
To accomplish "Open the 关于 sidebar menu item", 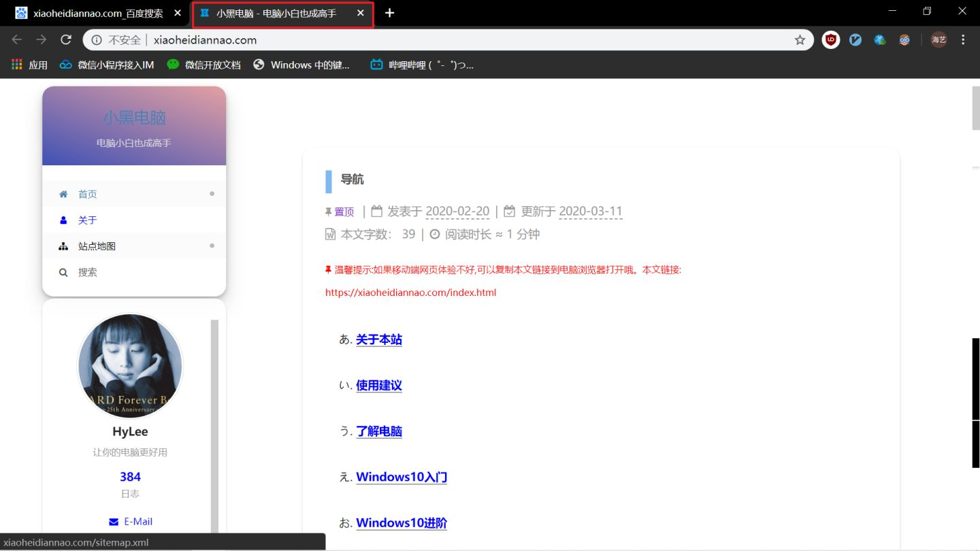I will pyautogui.click(x=134, y=220).
